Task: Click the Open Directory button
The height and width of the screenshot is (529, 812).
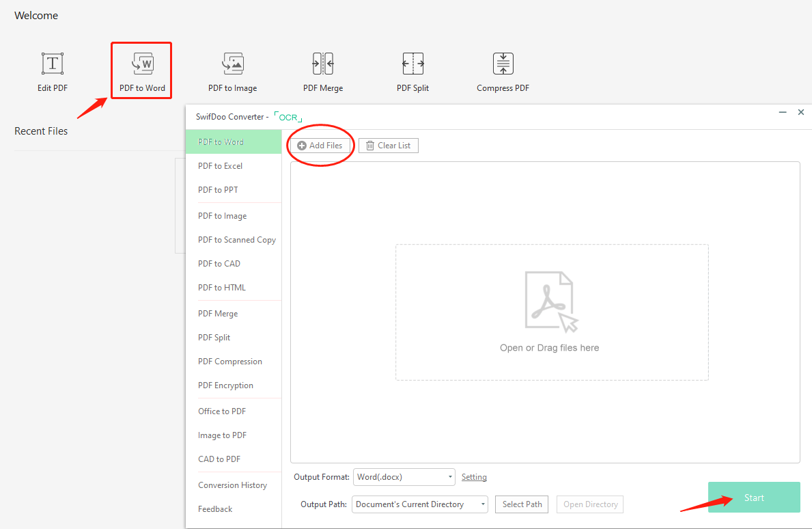Action: 590,504
